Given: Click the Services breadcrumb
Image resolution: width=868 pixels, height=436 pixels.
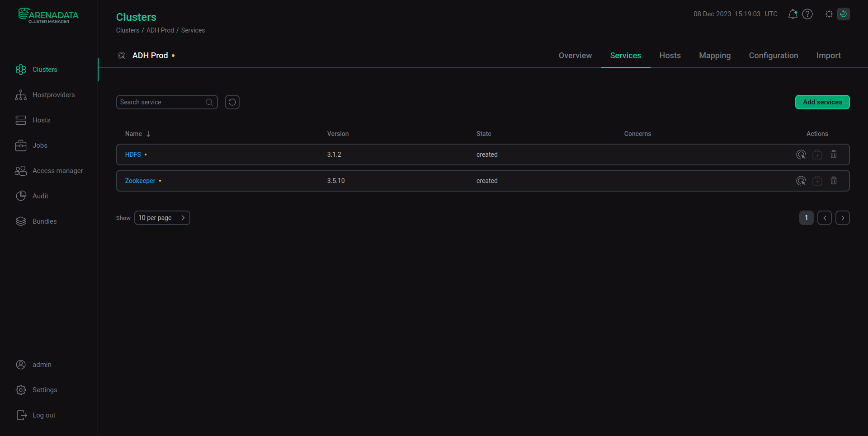Looking at the screenshot, I should click(193, 30).
